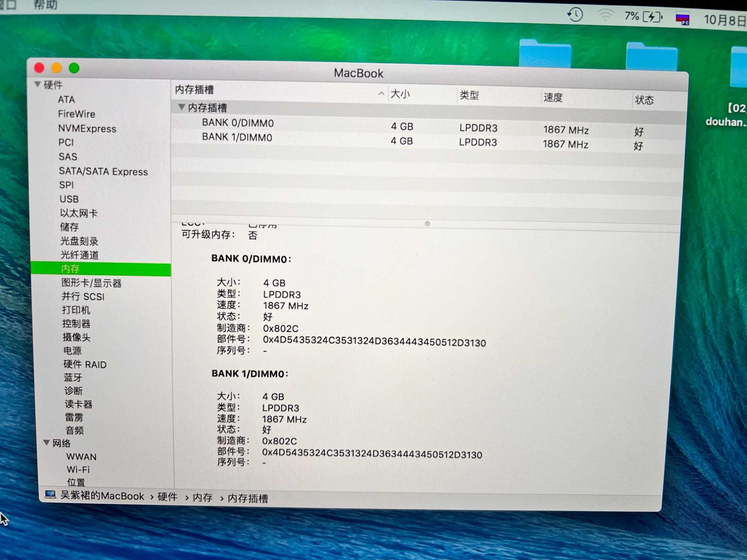This screenshot has width=747, height=560.
Task: Click the split pane divider handle dot
Action: (x=427, y=224)
